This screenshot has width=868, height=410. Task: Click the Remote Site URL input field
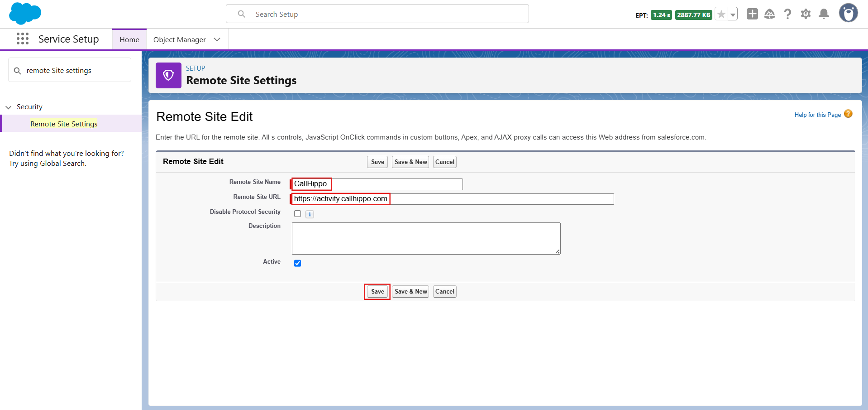[453, 199]
